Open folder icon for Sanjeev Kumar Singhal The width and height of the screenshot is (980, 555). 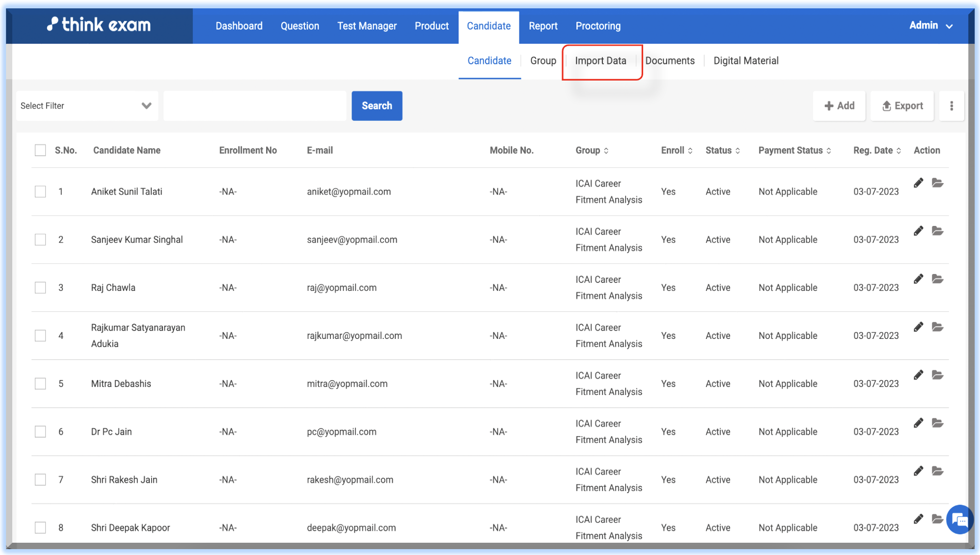pos(937,231)
